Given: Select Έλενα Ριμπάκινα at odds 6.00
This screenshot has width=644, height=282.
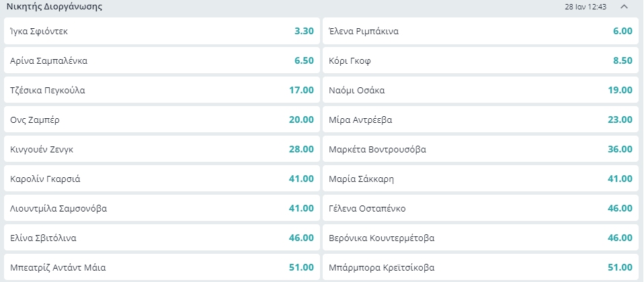Looking at the screenshot, I should tap(480, 31).
